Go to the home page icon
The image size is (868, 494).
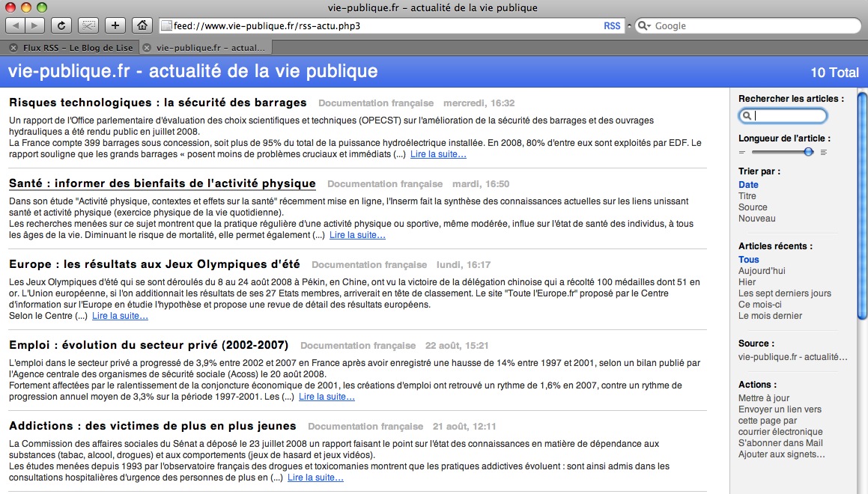point(141,25)
